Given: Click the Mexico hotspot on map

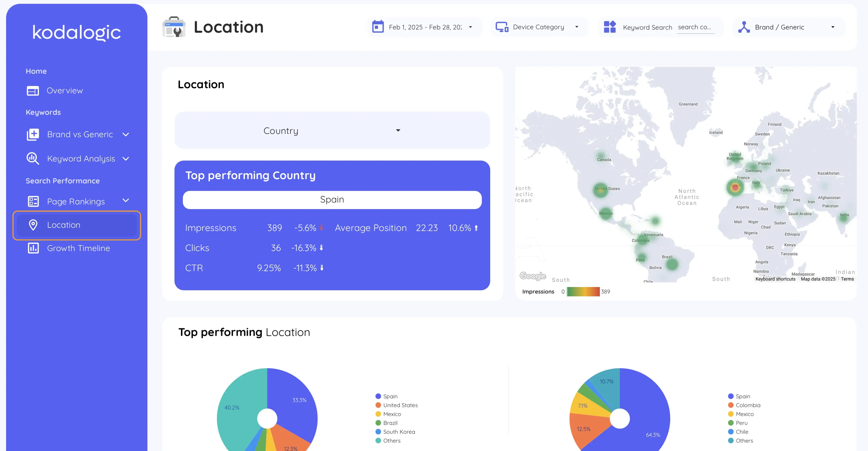Looking at the screenshot, I should pyautogui.click(x=606, y=214).
